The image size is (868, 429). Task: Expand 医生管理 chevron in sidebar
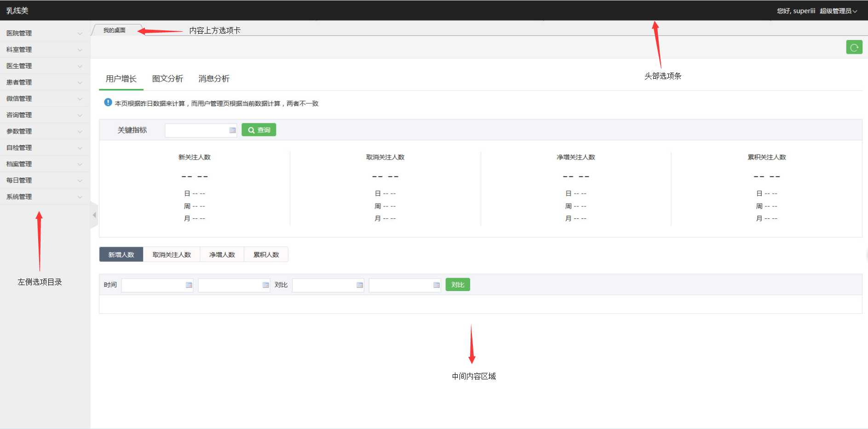80,66
